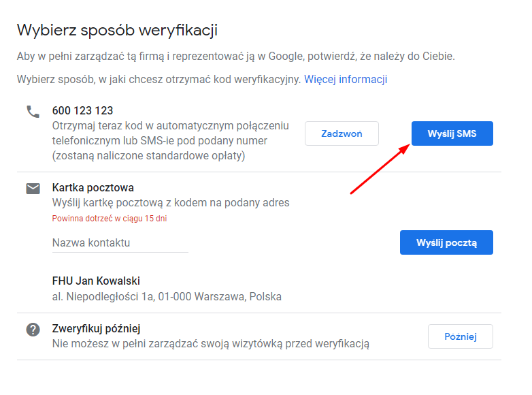
Task: Open the Więcej informacji link
Action: pos(346,80)
